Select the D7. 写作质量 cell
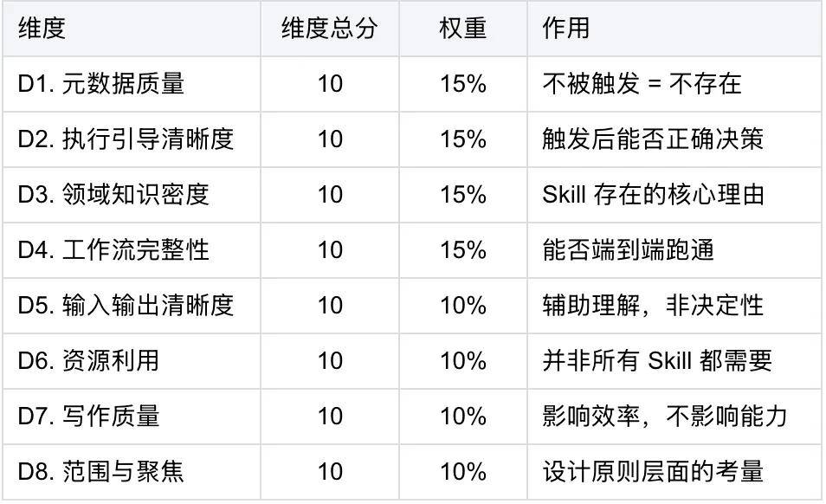This screenshot has width=826, height=504. (x=132, y=417)
